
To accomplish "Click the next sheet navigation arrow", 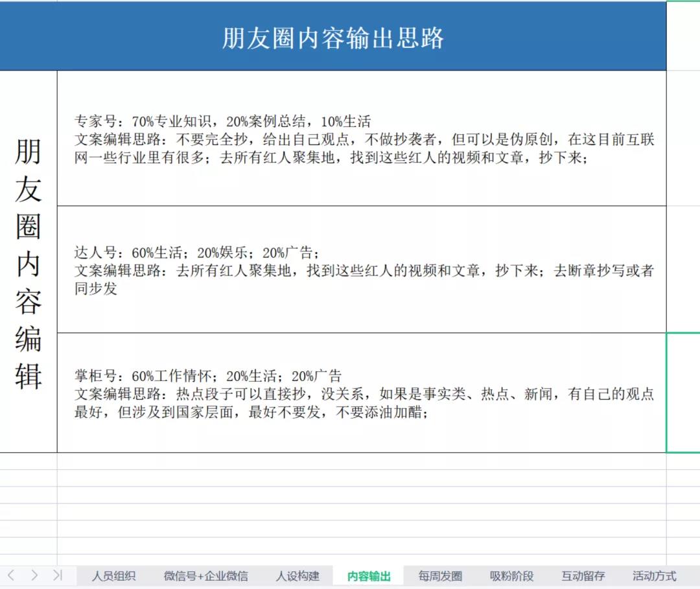I will click(34, 575).
